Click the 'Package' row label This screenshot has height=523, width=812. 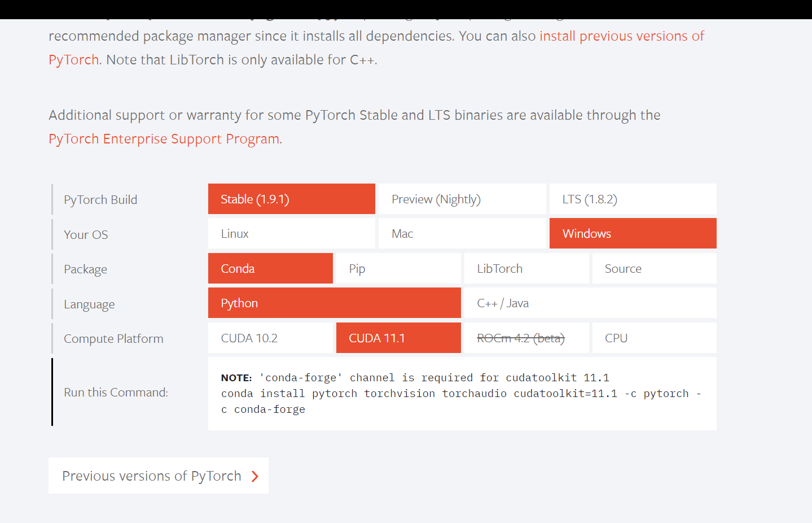[x=85, y=269]
